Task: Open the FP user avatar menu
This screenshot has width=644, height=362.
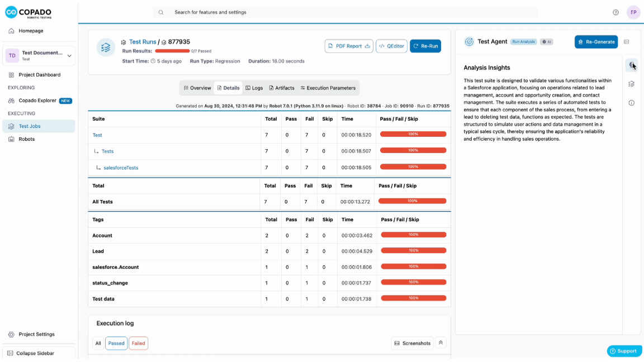Action: 633,12
